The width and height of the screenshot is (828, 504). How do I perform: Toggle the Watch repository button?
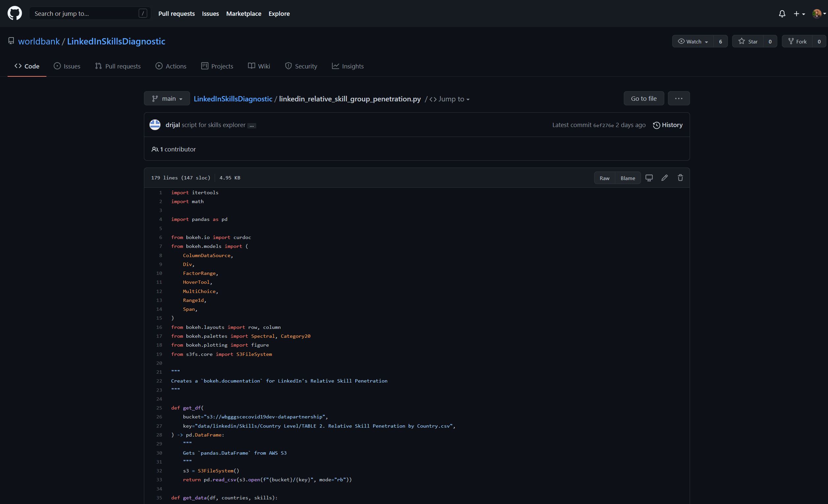point(693,41)
